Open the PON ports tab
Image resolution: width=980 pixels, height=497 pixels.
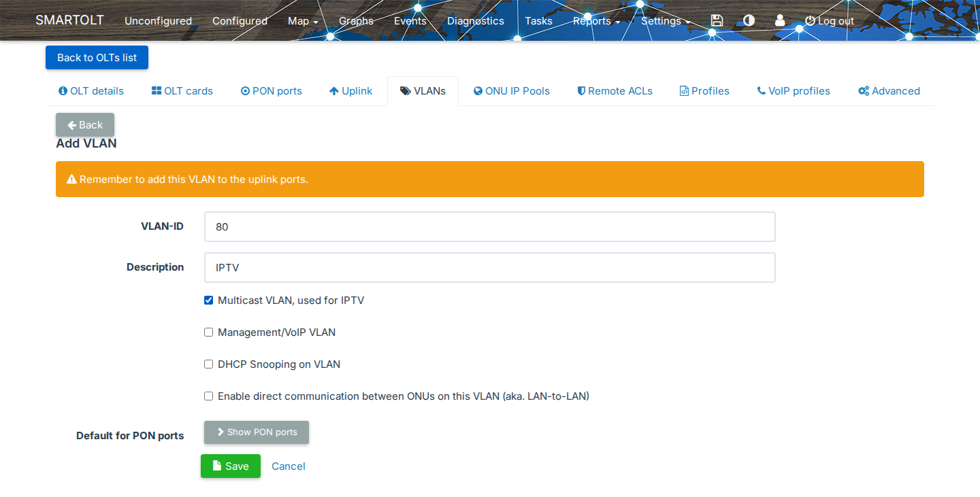(271, 91)
